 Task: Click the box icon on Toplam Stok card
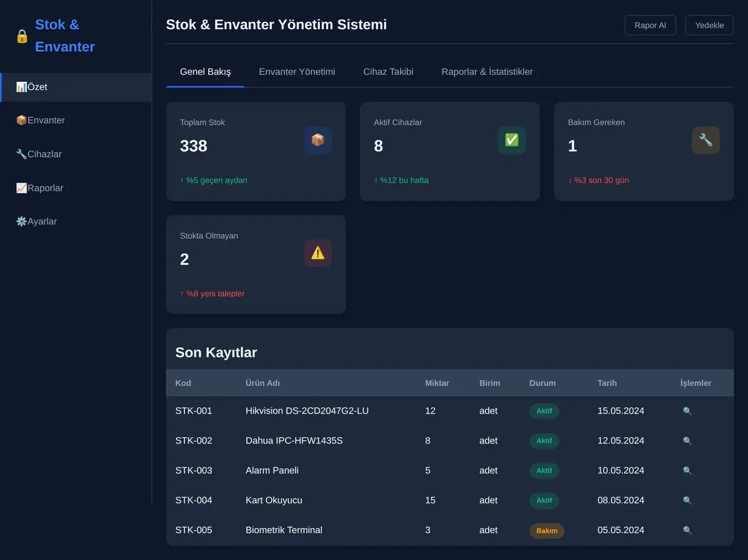coord(318,140)
